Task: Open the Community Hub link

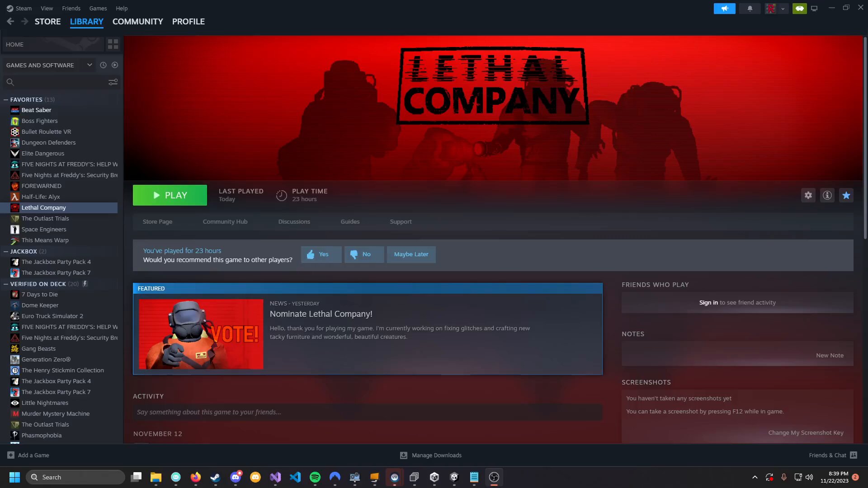Action: click(225, 221)
